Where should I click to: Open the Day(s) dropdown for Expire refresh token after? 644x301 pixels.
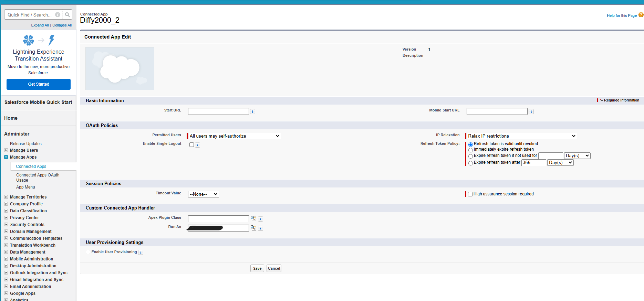point(560,162)
